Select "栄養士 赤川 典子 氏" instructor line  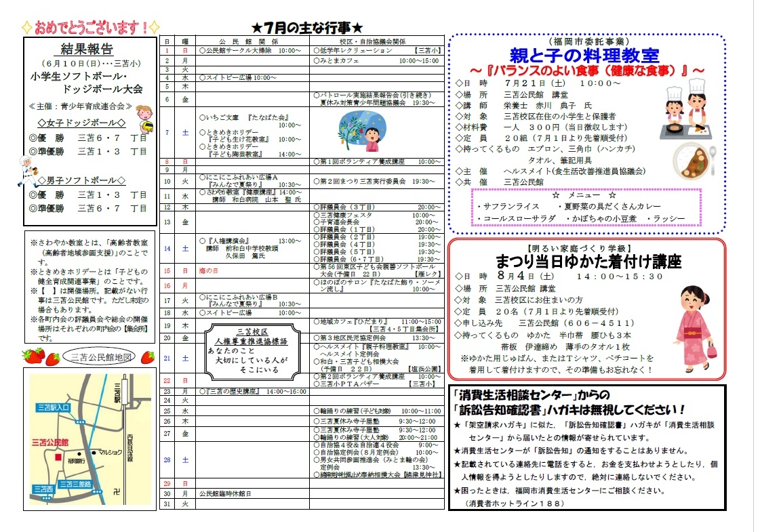[548, 106]
